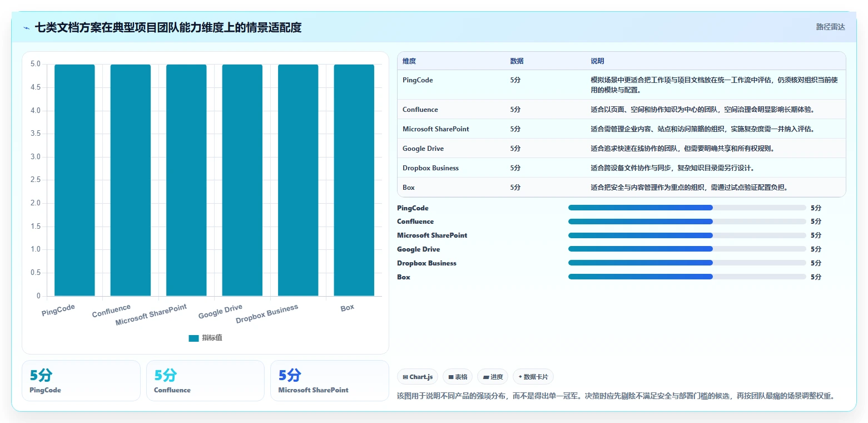Click the 数据卡片 tag button
The image size is (868, 423).
[533, 377]
